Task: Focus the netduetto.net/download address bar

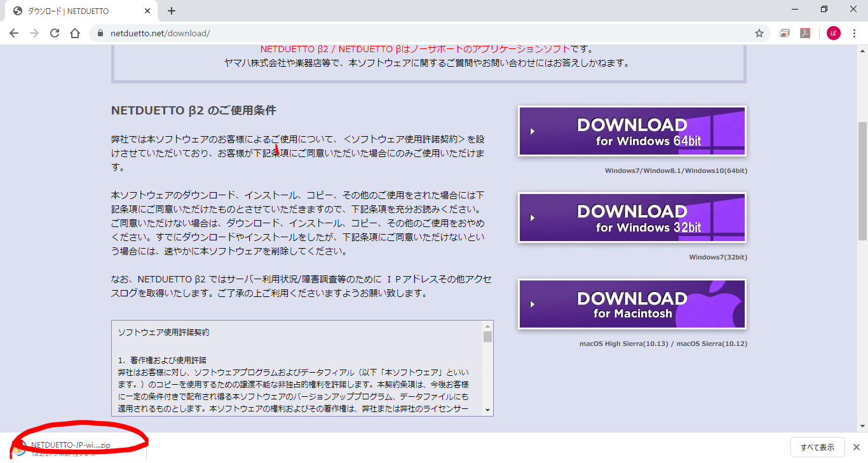Action: 430,33
